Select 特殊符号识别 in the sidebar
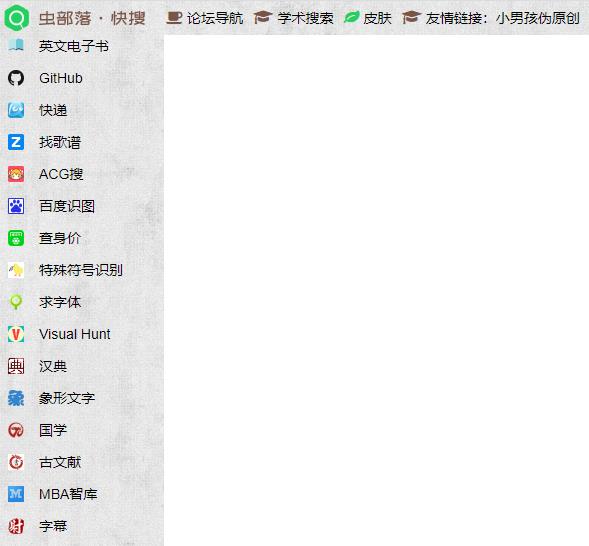The height and width of the screenshot is (546, 589). tap(81, 270)
